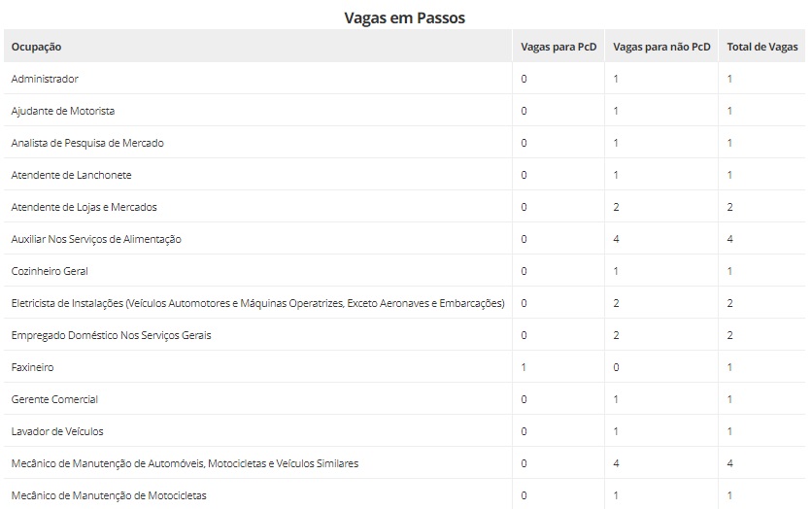The height and width of the screenshot is (509, 812).
Task: Click the Vagas em Passos title
Action: [404, 18]
